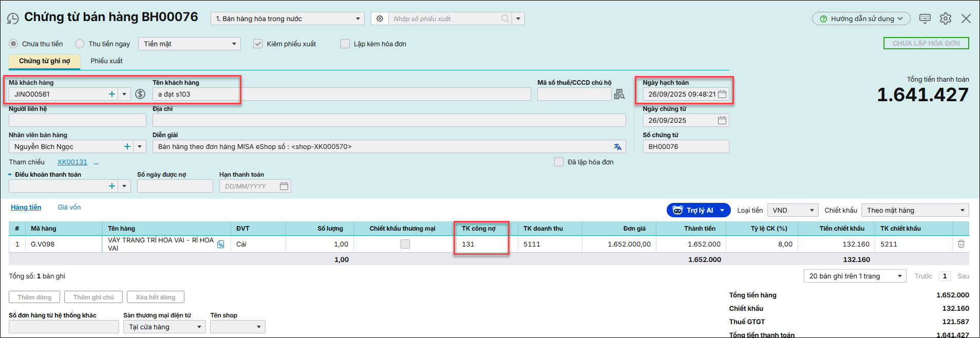Click the customer debt dollar icon
Screen dimensions: 980x338
pos(140,94)
